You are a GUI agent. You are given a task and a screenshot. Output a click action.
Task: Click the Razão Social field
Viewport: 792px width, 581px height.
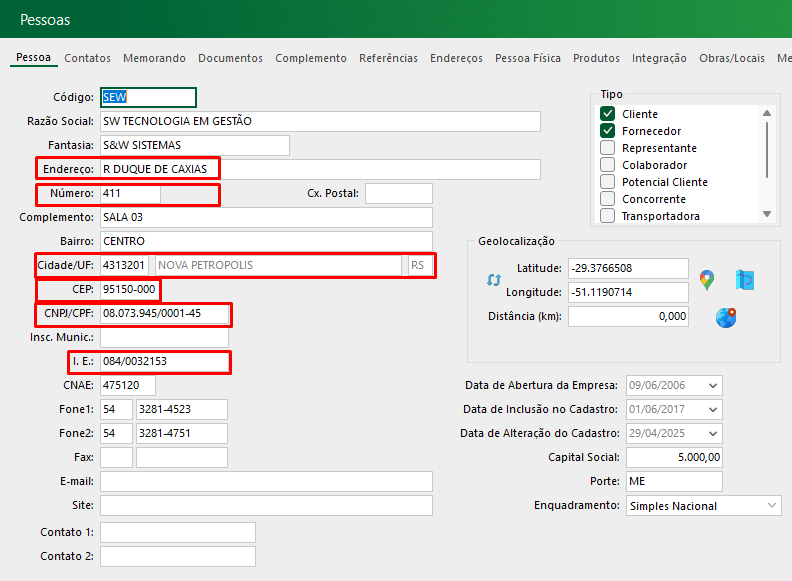(x=320, y=121)
